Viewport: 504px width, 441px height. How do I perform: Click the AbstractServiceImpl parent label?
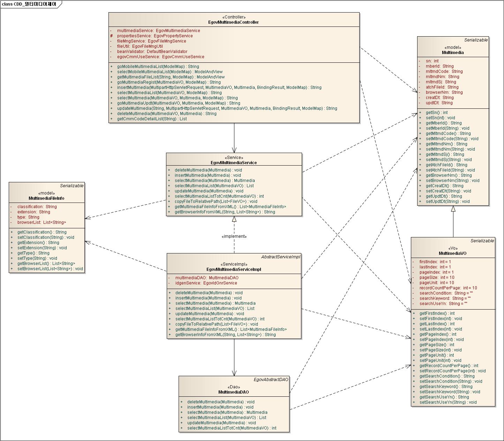tap(280, 257)
